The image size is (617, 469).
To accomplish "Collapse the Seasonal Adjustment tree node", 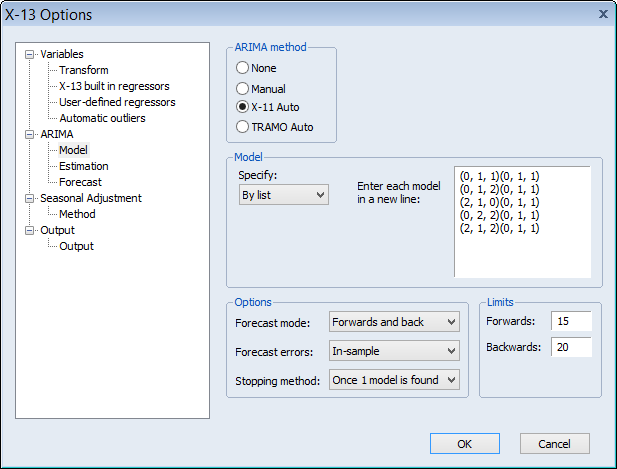I will (x=30, y=198).
